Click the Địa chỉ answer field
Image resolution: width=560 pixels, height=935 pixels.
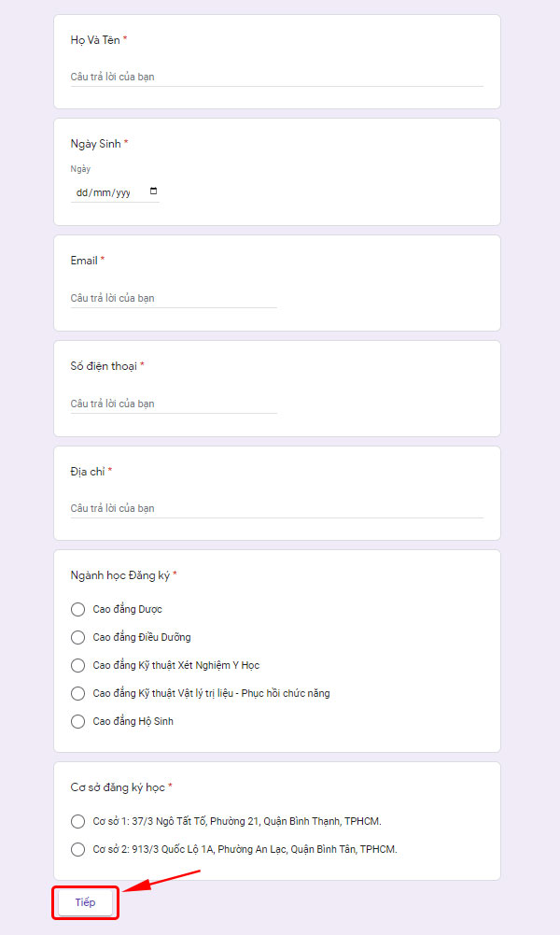(276, 508)
